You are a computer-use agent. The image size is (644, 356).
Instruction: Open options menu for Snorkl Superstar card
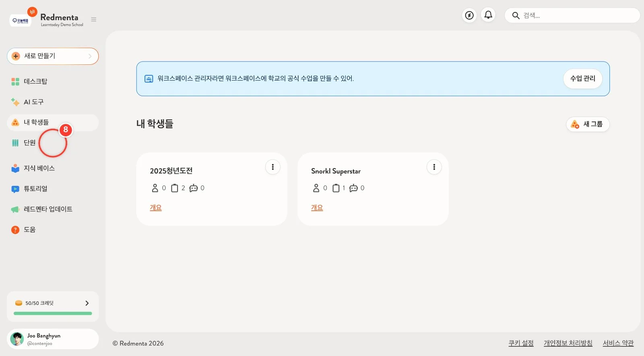pyautogui.click(x=434, y=167)
